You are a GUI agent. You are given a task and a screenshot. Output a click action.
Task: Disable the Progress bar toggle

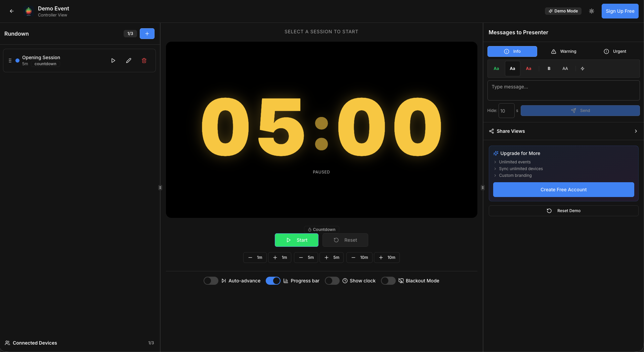tap(273, 281)
